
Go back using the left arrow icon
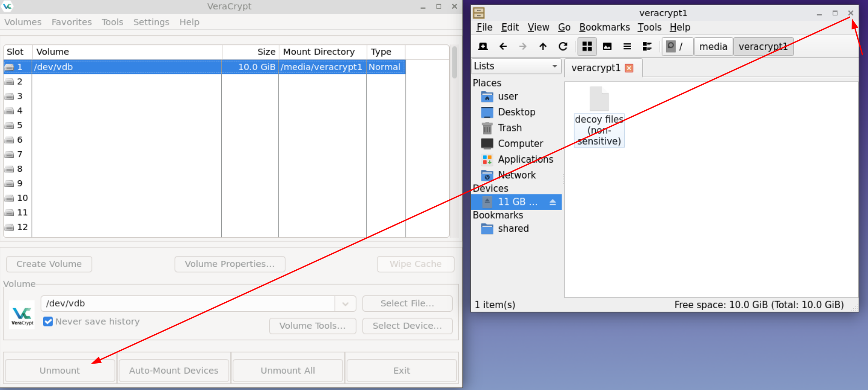pos(503,46)
